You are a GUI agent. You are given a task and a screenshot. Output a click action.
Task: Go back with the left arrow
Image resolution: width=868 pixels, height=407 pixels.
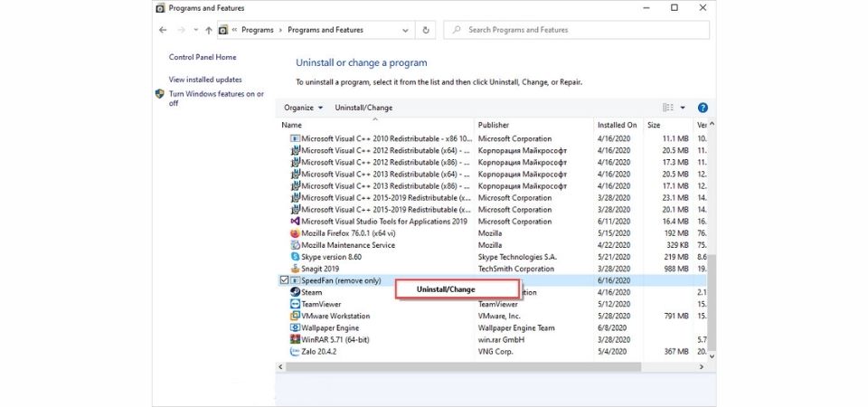coord(163,30)
